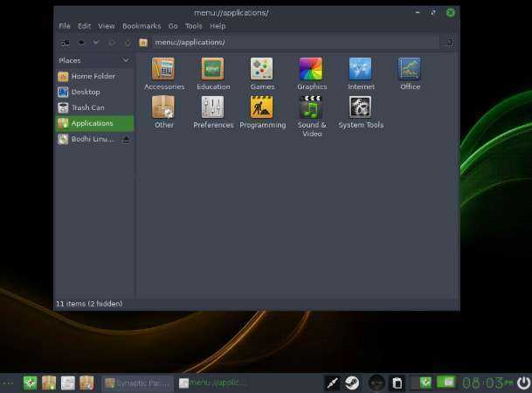Launch the file cabinet icon on the shelf
The image size is (532, 393).
tap(68, 383)
